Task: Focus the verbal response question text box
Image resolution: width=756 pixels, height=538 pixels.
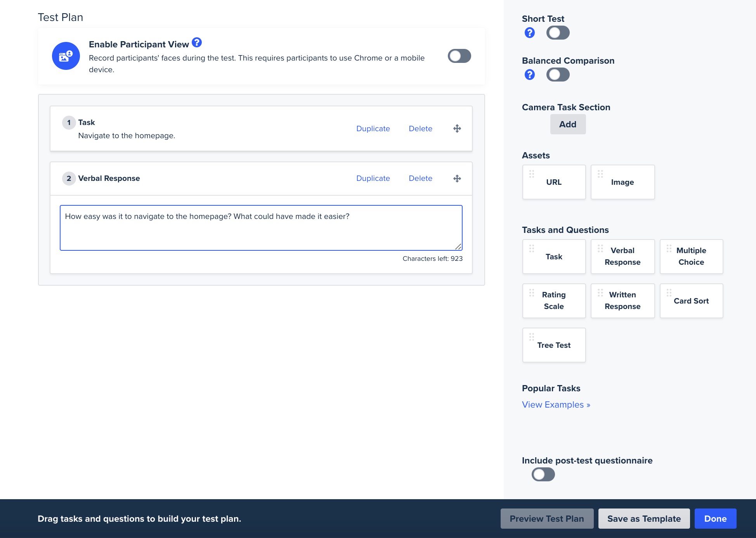Action: [261, 228]
